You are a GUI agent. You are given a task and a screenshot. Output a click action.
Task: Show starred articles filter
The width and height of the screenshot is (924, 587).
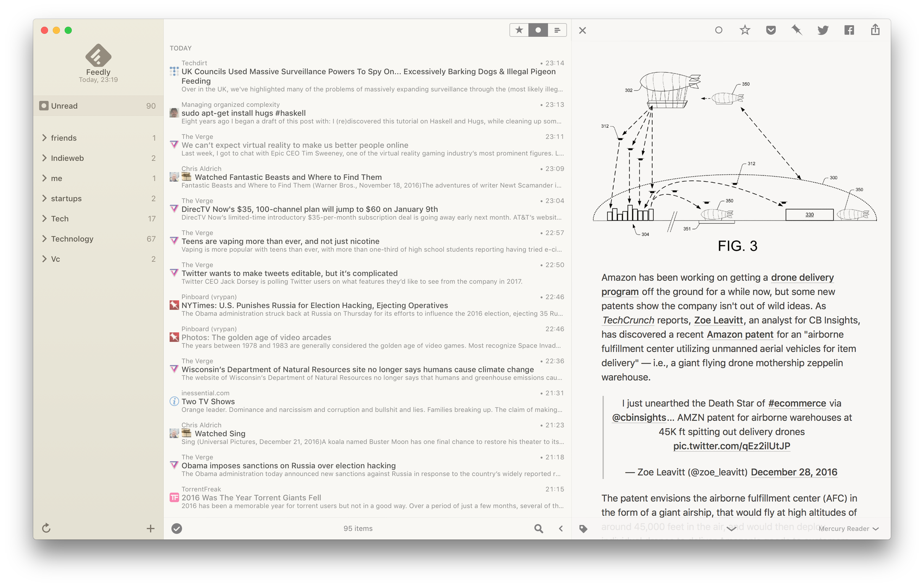519,30
